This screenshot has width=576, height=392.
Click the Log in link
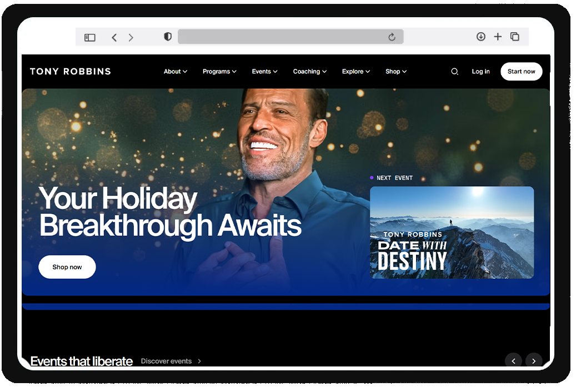[x=480, y=72]
